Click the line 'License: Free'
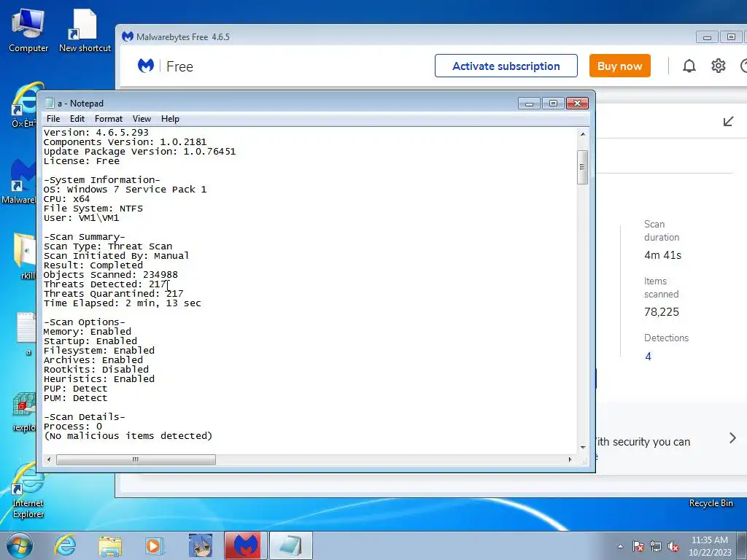Screen dimensions: 747x560 (x=82, y=161)
